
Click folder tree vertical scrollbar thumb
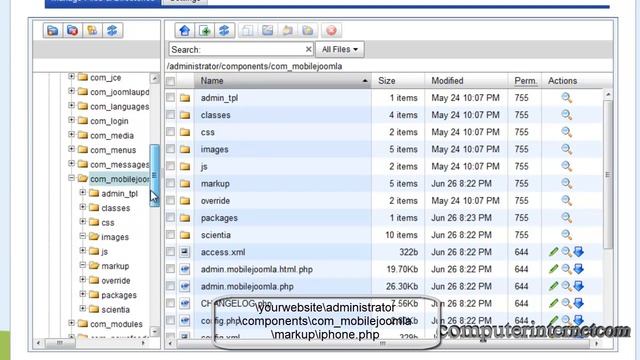point(155,176)
